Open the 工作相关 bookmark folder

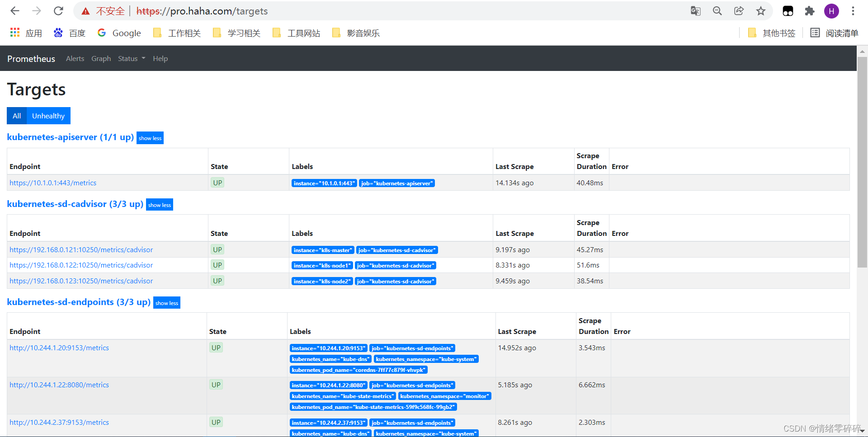(x=177, y=33)
